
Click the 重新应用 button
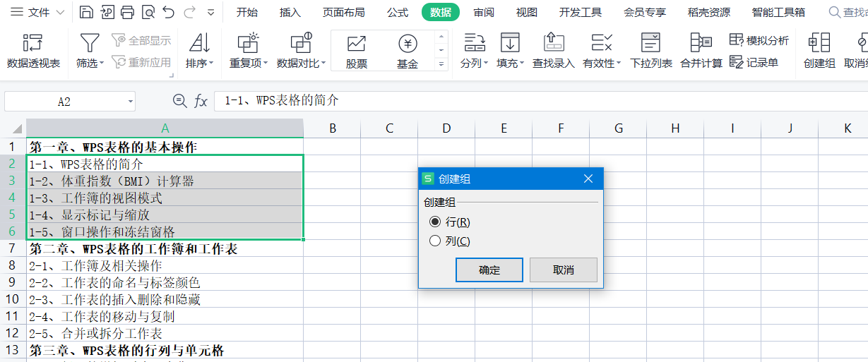pos(141,62)
